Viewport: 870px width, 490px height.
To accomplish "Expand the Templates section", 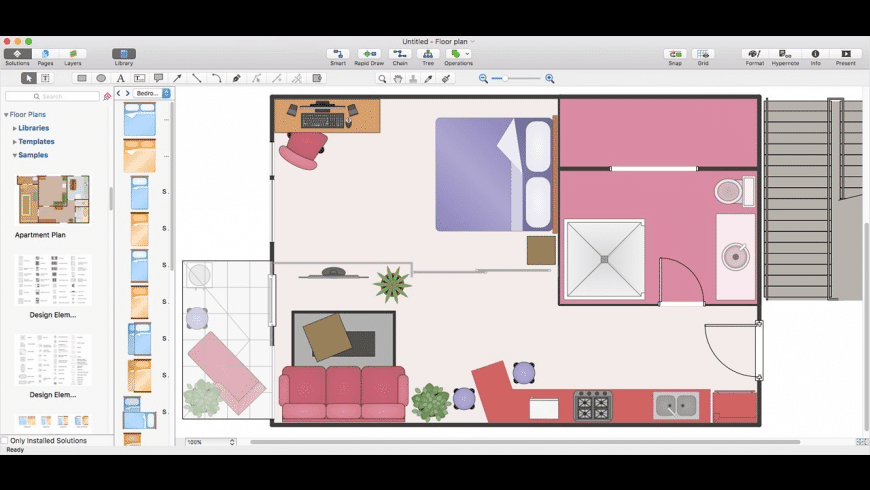I will (15, 142).
